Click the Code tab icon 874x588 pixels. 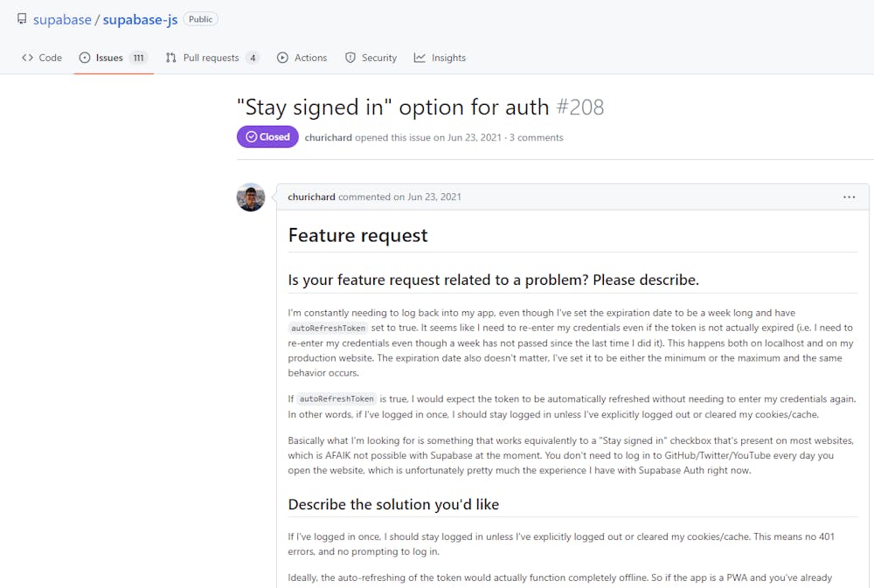tap(28, 58)
